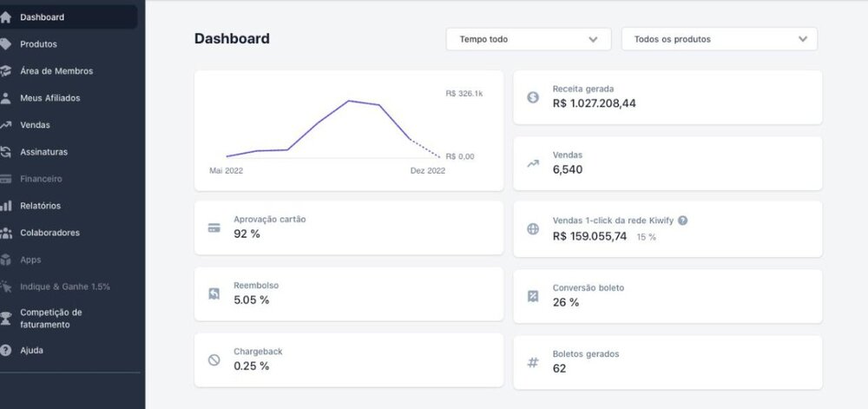Click the 62 boletos gerados value
Viewport: 868px width, 409px height.
click(559, 368)
